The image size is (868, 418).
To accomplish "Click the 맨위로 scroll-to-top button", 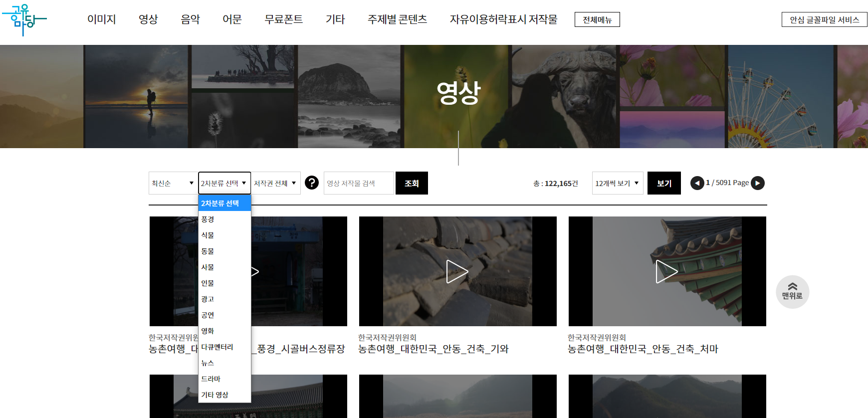I will pyautogui.click(x=792, y=292).
